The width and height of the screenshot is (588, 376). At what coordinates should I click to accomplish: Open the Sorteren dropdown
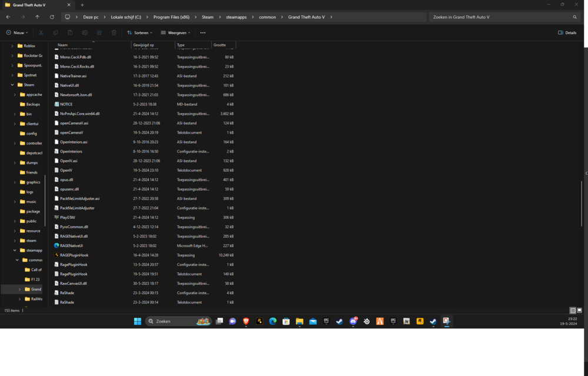coord(141,33)
